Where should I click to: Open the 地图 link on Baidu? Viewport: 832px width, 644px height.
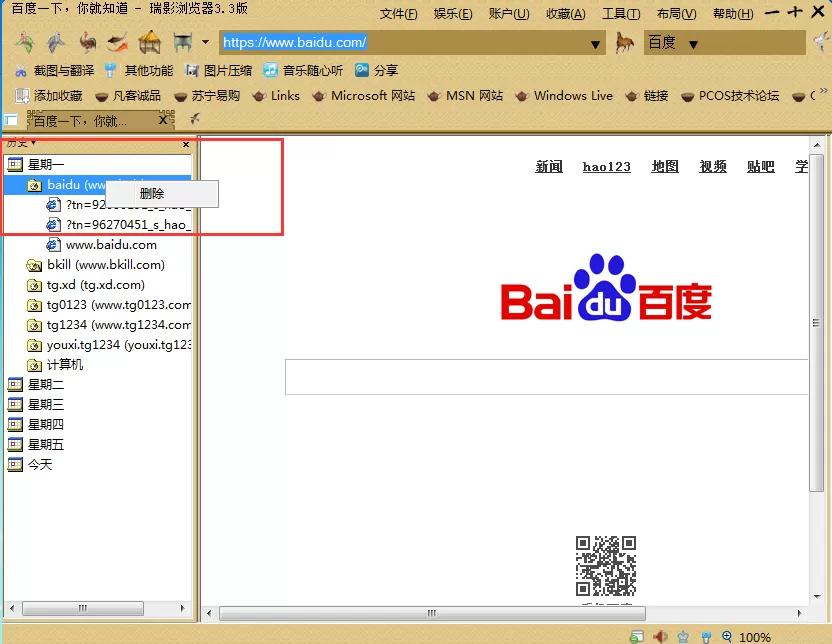click(665, 167)
